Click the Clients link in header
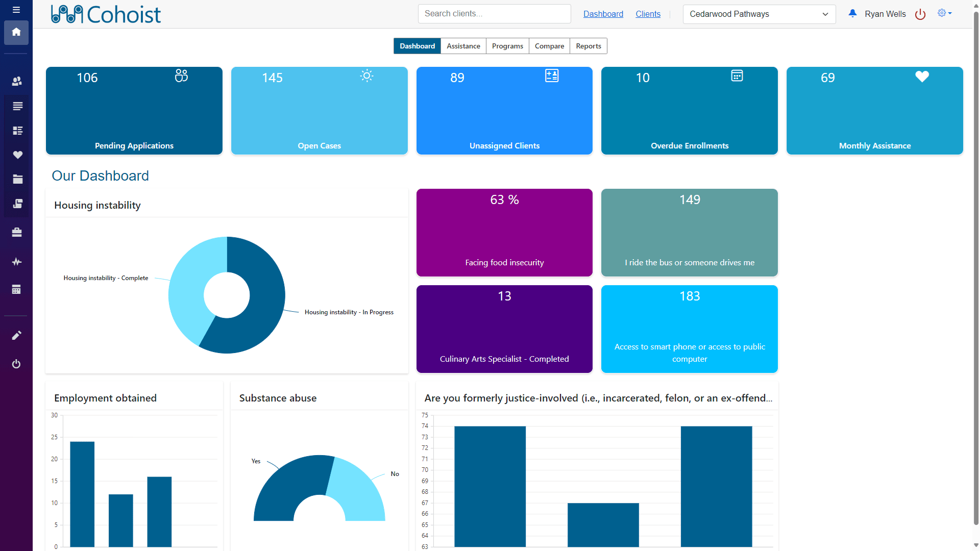Image resolution: width=980 pixels, height=551 pixels. coord(648,14)
